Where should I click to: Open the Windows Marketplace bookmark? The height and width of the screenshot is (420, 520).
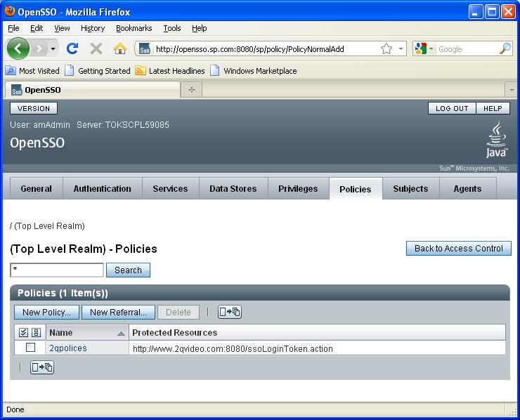tap(254, 71)
